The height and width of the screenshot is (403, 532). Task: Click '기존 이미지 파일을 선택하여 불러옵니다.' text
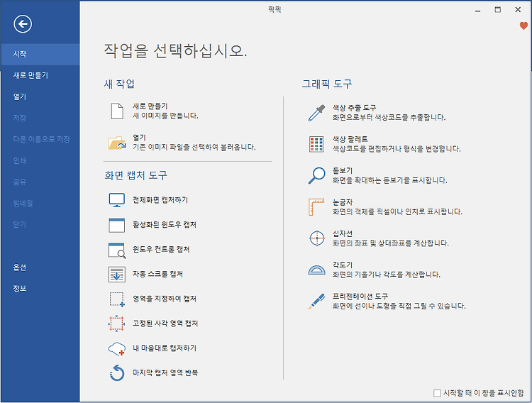(194, 148)
